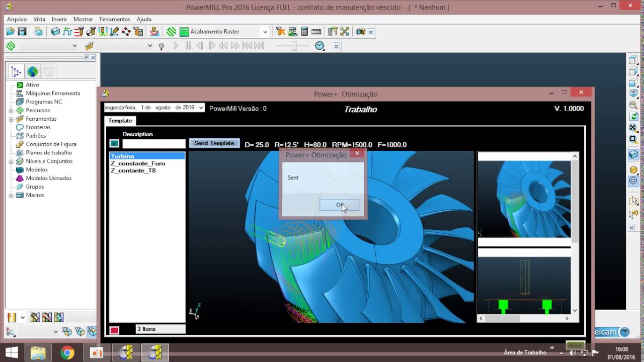The height and width of the screenshot is (362, 644).
Task: Open the bottom-left tool type dropdown
Action: pos(23,317)
